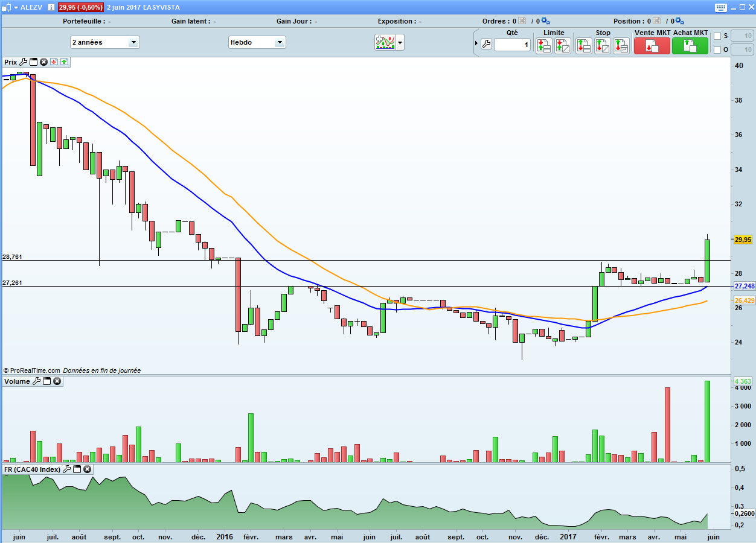Place second Stop order icon

pos(603,45)
